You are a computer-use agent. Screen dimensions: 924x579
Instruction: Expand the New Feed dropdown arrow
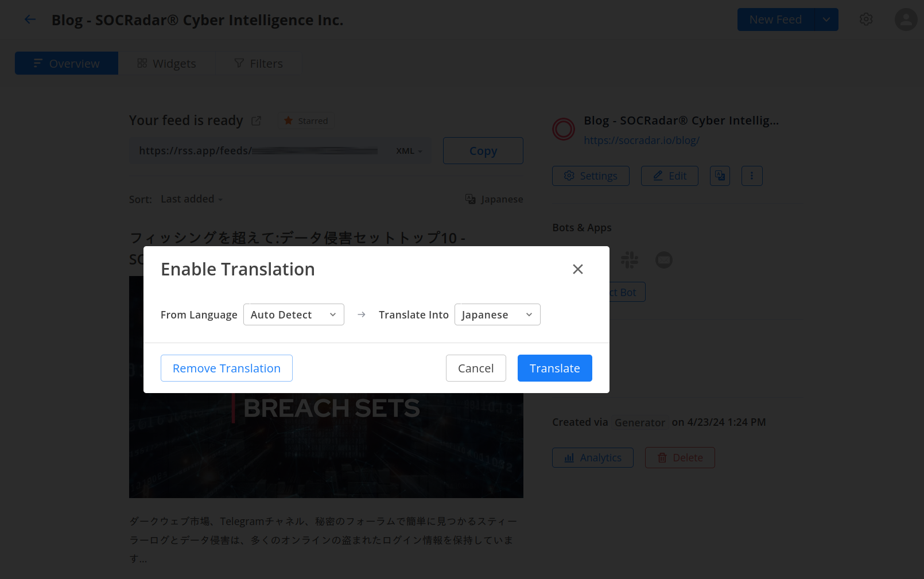(826, 20)
